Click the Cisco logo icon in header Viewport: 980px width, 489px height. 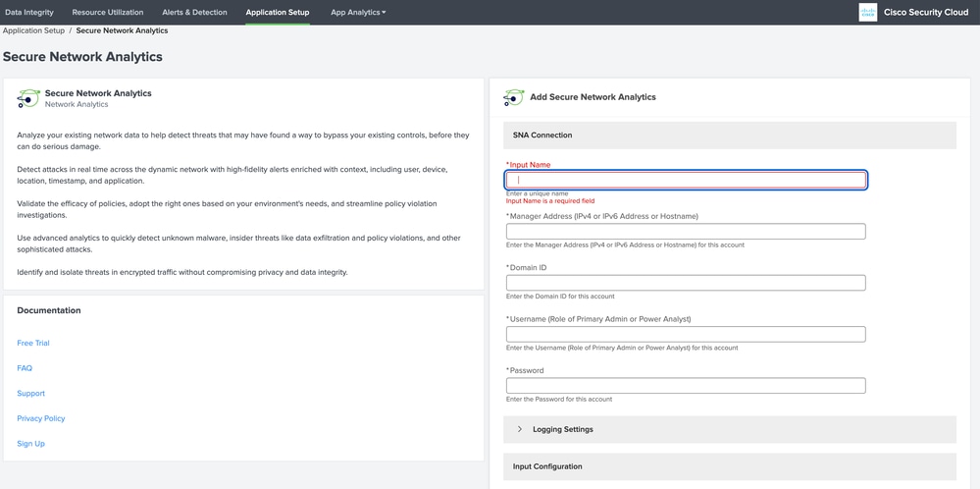click(x=867, y=12)
